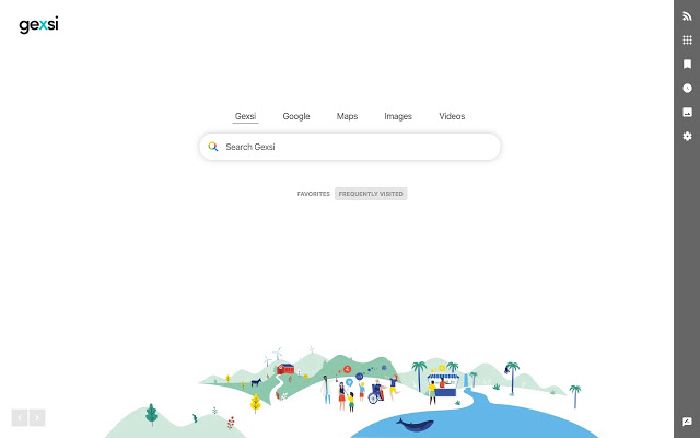Go to the previous background with left arrow
This screenshot has width=700, height=438.
click(20, 418)
